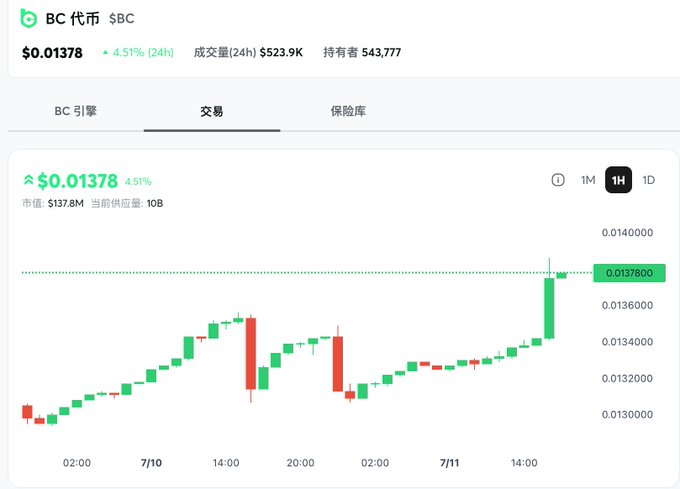Click the 持有者 543,777 count
Image resolution: width=680 pixels, height=489 pixels.
[x=362, y=52]
